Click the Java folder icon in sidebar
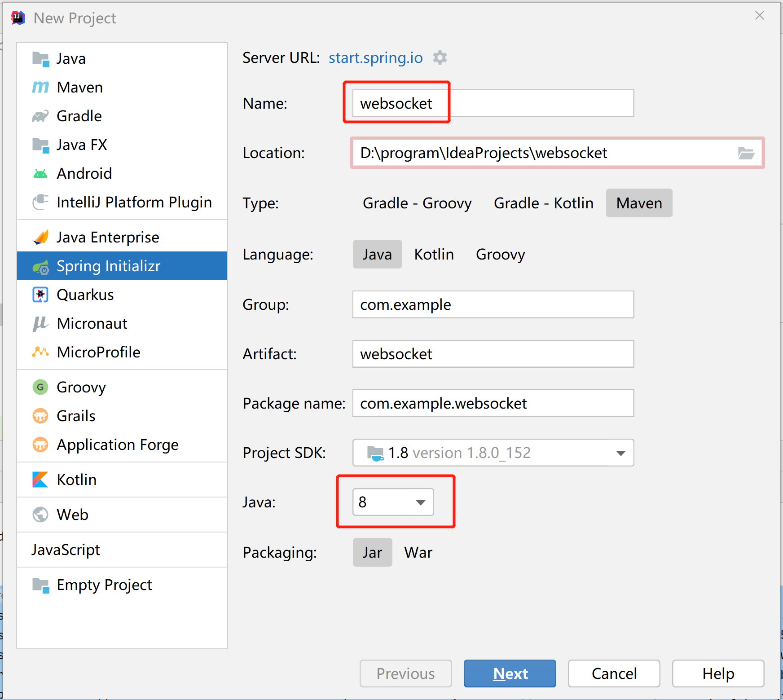The width and height of the screenshot is (783, 700). tap(40, 59)
